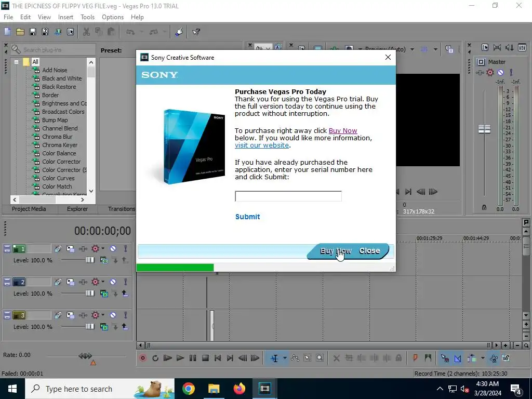Open the Insert menu
The width and height of the screenshot is (532, 399).
coord(65,17)
